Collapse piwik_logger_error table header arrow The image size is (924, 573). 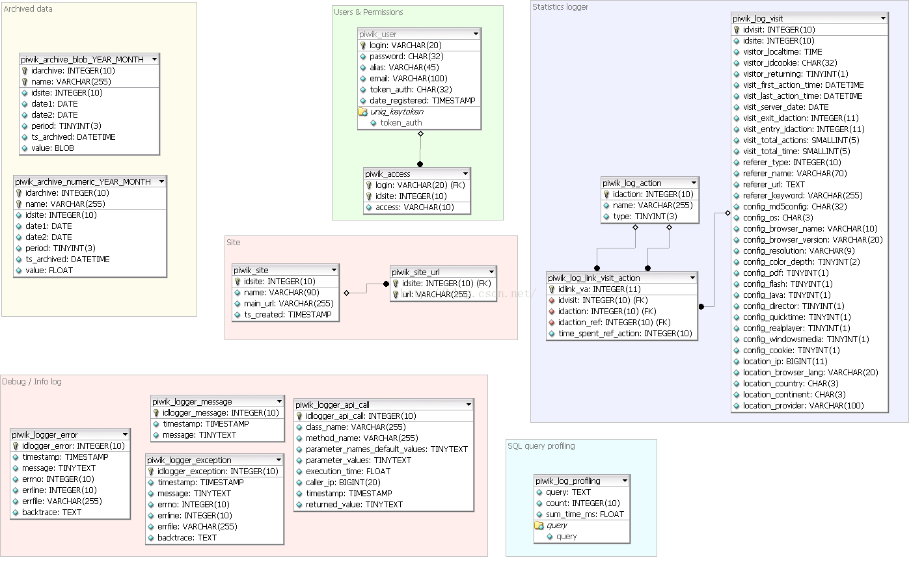[x=125, y=434]
